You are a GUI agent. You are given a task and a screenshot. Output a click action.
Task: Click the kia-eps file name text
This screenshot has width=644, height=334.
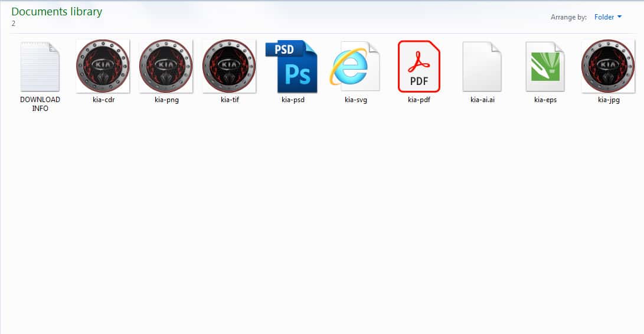(x=545, y=100)
